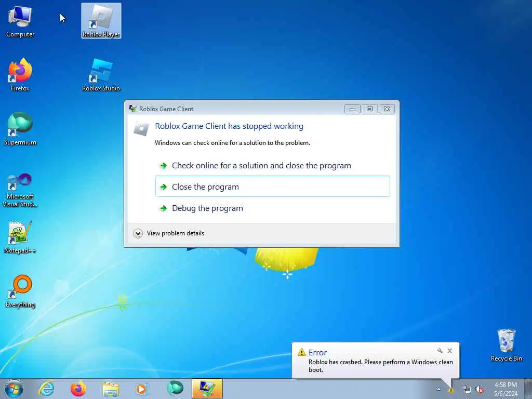Open the Error balloon options wrench
The image size is (532, 399).
440,351
